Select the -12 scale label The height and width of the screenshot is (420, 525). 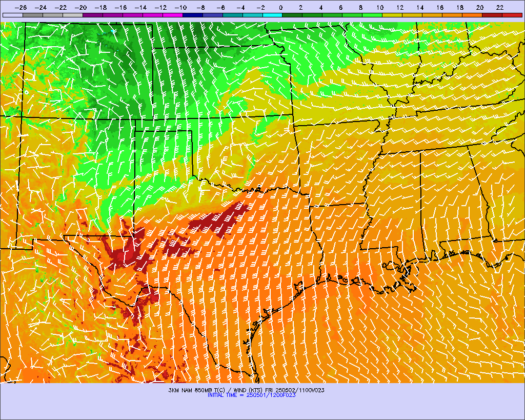[x=160, y=7]
